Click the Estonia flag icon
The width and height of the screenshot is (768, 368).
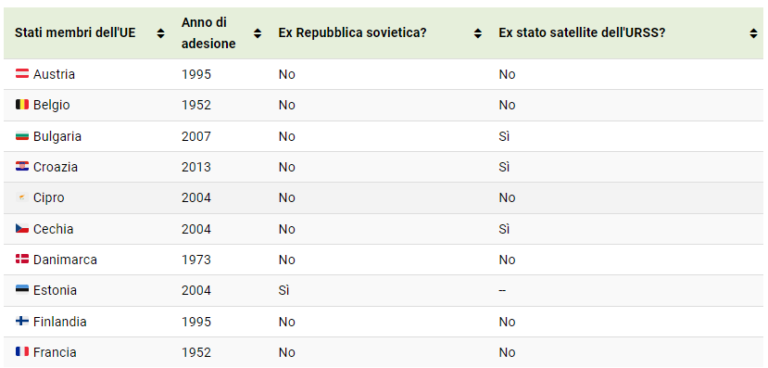coord(22,290)
